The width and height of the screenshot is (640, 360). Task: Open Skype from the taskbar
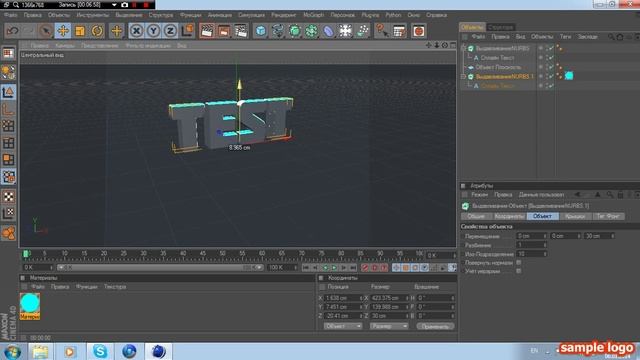pos(100,351)
